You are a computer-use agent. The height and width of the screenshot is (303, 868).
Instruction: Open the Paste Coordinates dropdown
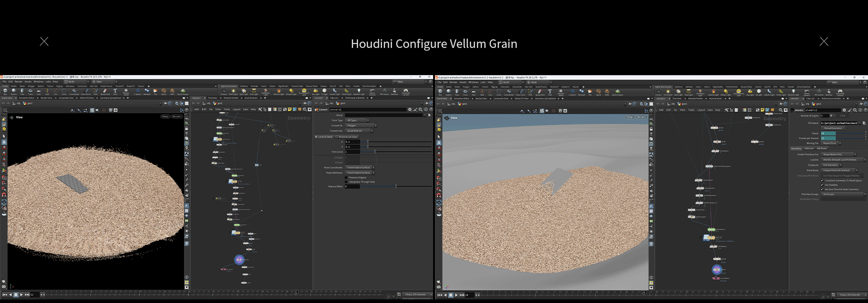[360, 167]
